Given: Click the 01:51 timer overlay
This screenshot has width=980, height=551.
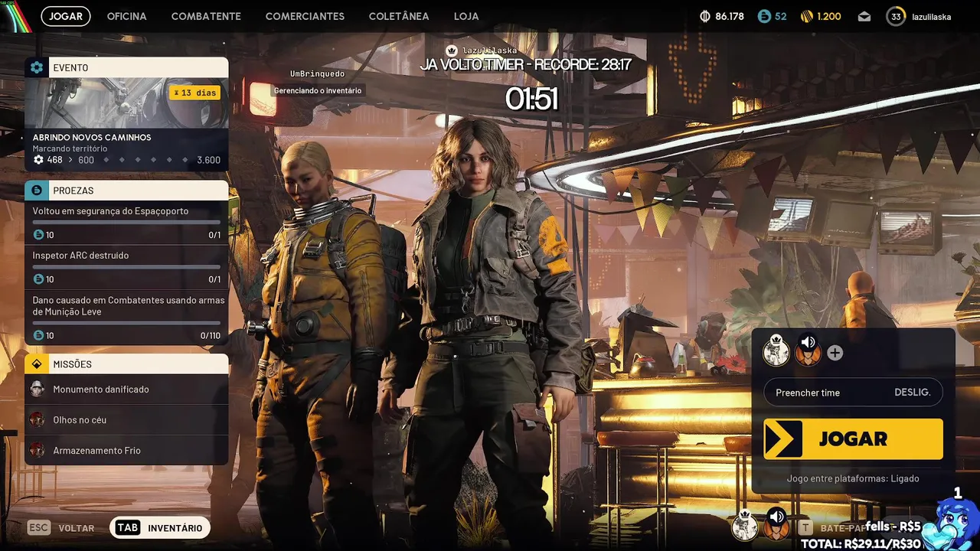Looking at the screenshot, I should (531, 99).
